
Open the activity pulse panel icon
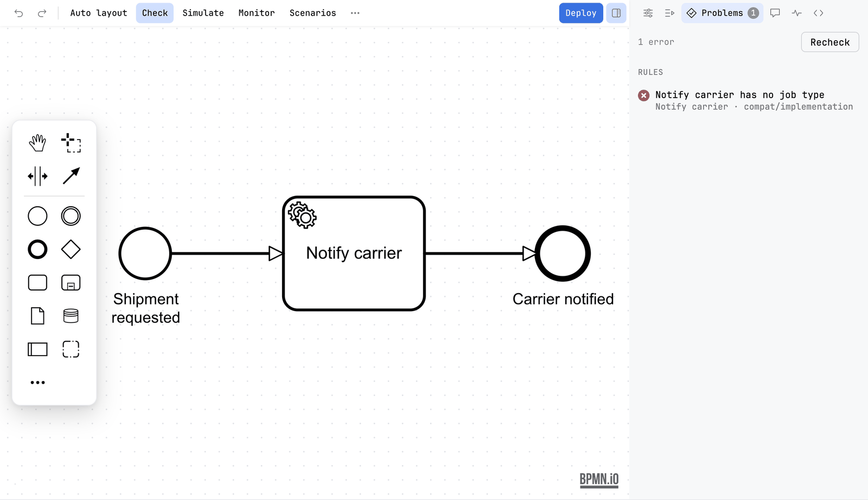pos(797,13)
